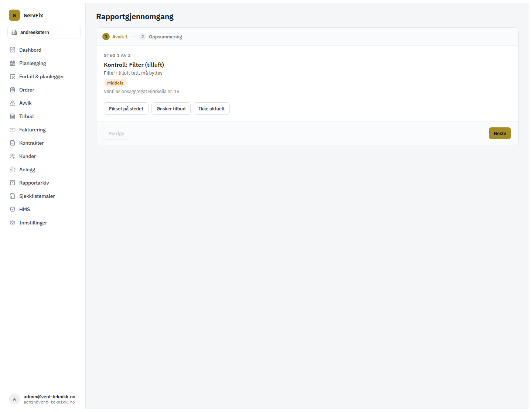The height and width of the screenshot is (412, 532).
Task: Click the ServFix brand name text
Action: 33,16
